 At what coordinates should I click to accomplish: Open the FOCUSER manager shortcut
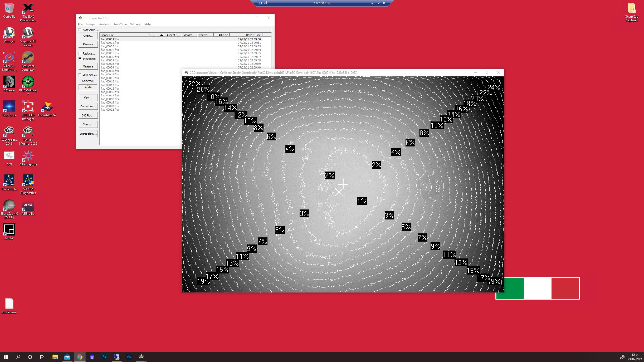click(28, 111)
